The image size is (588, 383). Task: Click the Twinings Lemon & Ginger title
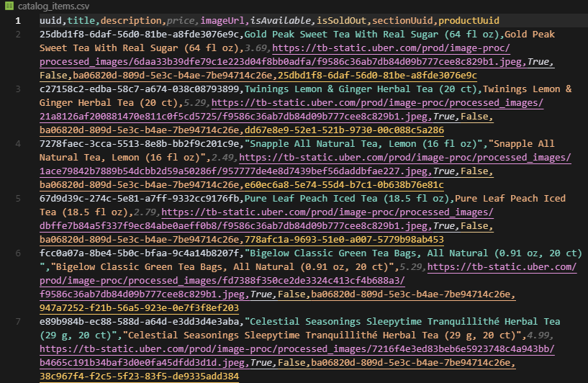(361, 89)
